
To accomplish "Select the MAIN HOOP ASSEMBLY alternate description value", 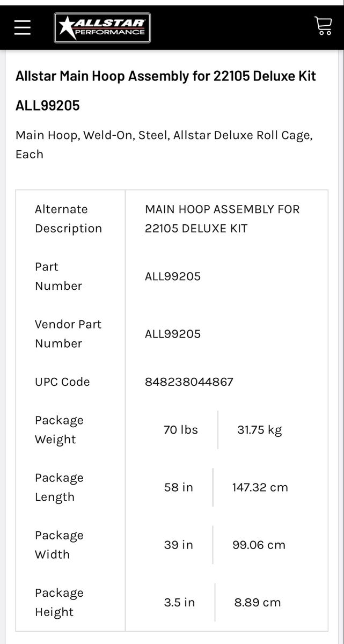I will tap(222, 219).
